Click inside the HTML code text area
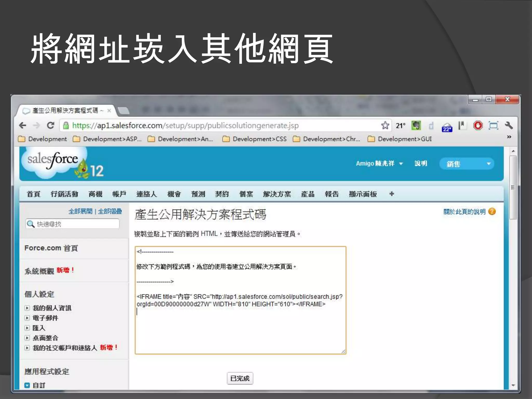Screen dimensions: 532x399 [241, 300]
